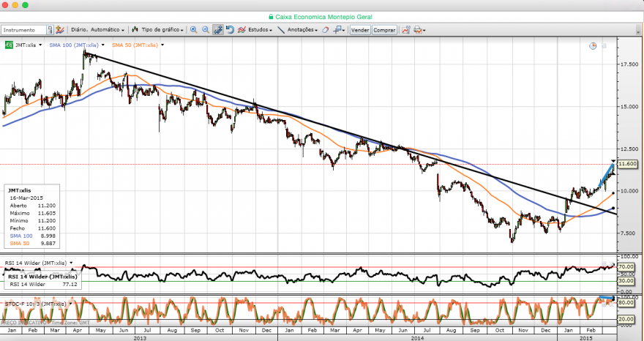Click the crosshair cursor tool icon
Screen dimensions: 644x341
(x=340, y=30)
